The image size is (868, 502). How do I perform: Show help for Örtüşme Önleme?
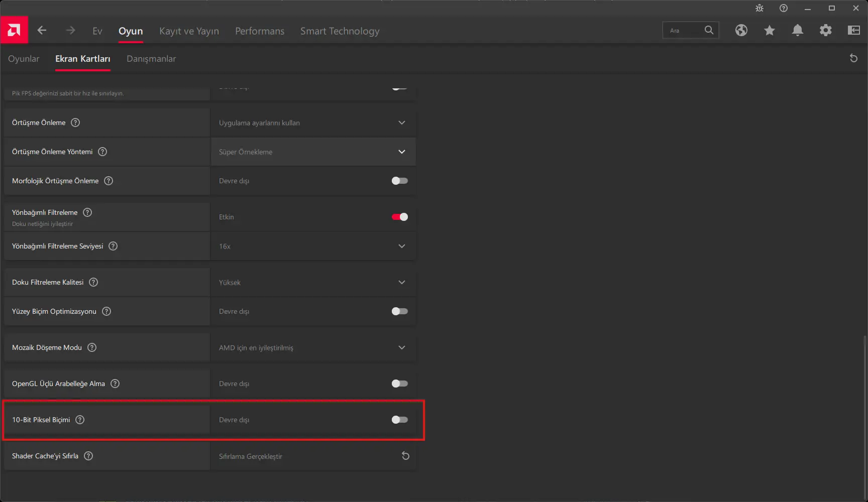(75, 122)
